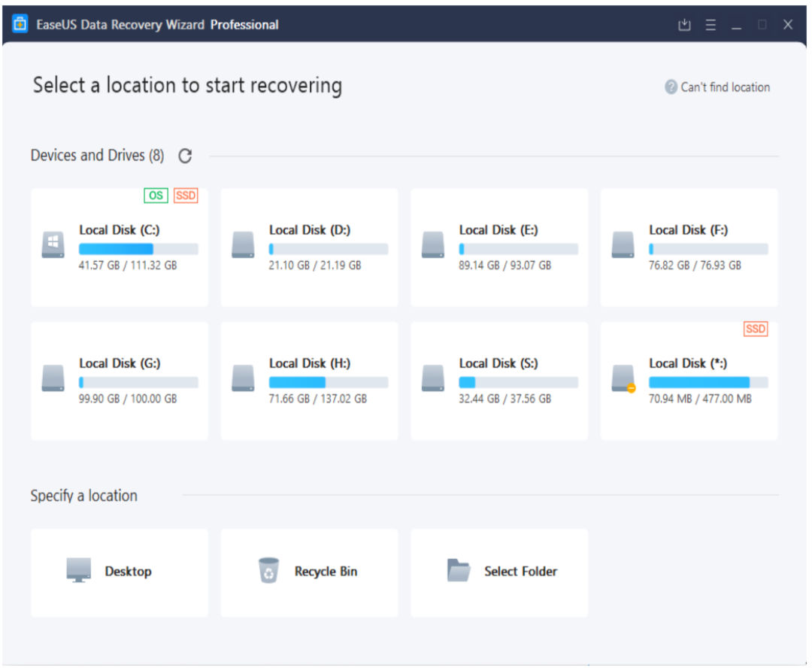Click the Select a location to start recovering title
The width and height of the screenshot is (812, 668).
click(x=187, y=86)
